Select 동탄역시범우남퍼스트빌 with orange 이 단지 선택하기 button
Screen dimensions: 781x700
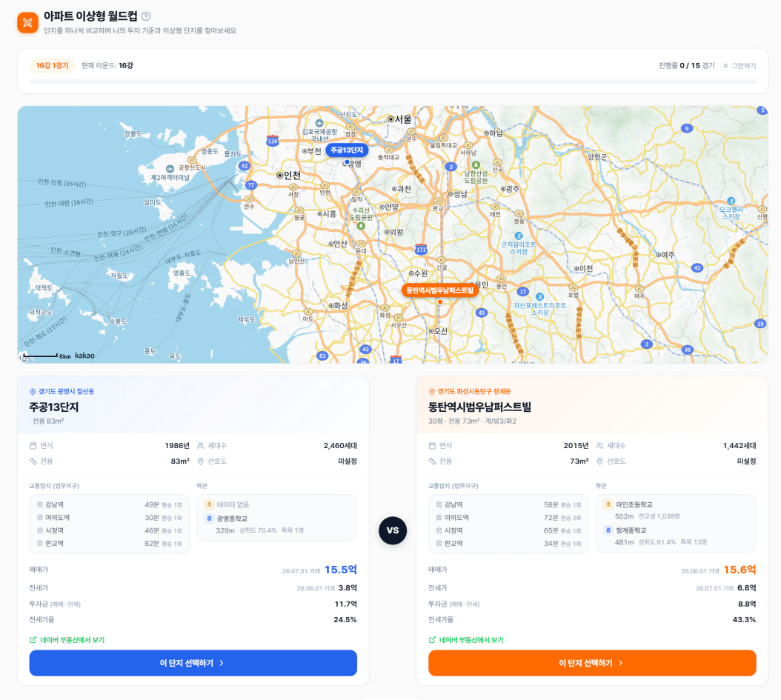[592, 663]
